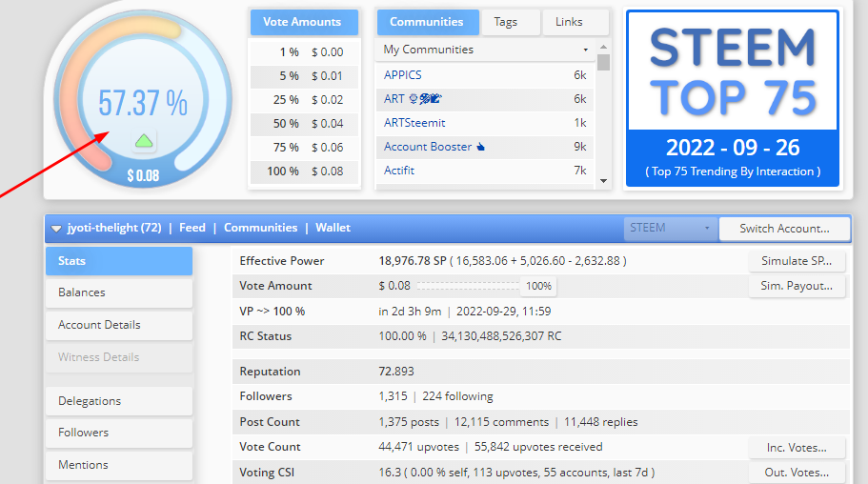Click the green upvote triangle in voting gauge
868x484 pixels.
144,141
